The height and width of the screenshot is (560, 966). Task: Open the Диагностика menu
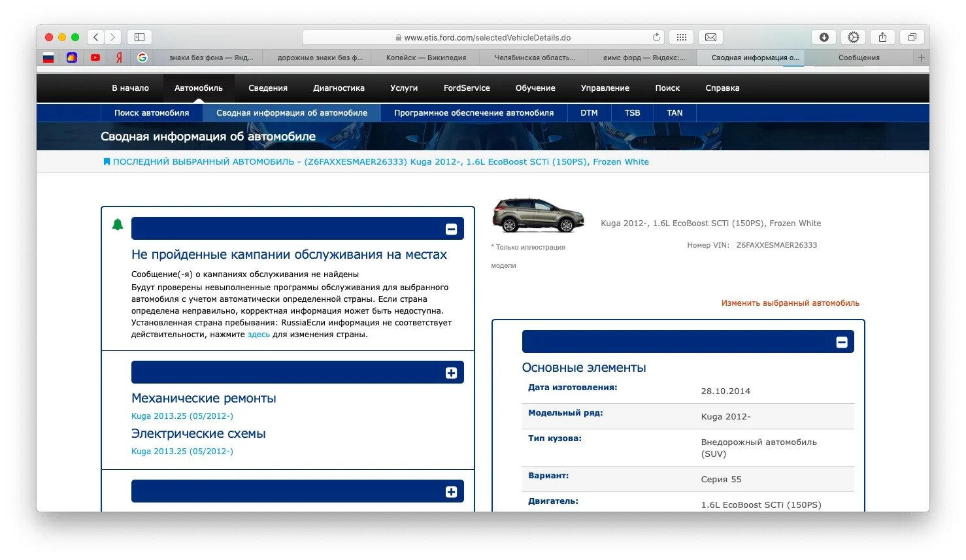tap(339, 88)
